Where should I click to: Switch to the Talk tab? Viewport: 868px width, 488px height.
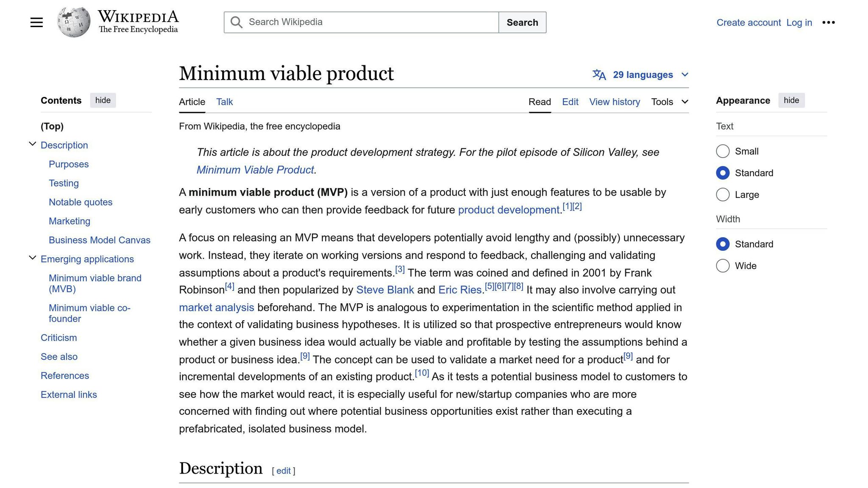[224, 102]
